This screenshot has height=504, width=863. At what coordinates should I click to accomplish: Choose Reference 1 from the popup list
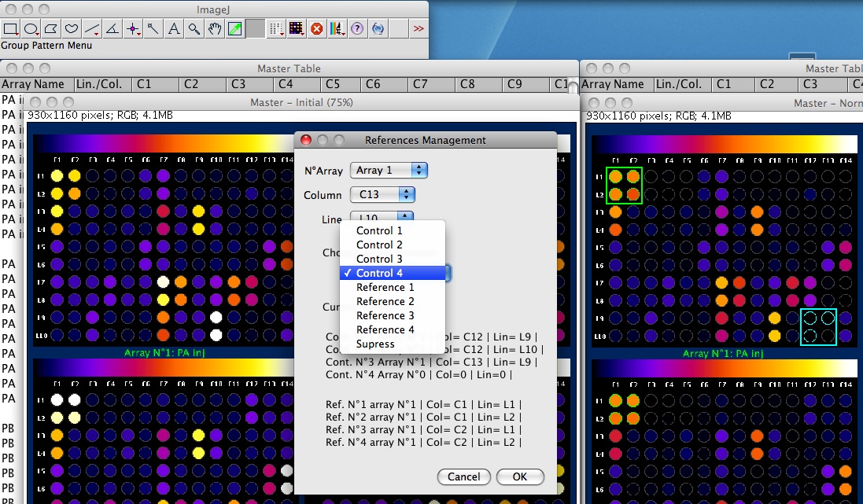point(393,287)
